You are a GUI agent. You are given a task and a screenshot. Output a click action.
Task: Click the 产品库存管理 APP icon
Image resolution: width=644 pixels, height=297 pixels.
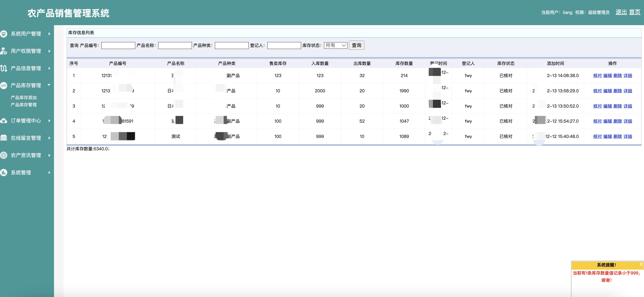coord(4,85)
